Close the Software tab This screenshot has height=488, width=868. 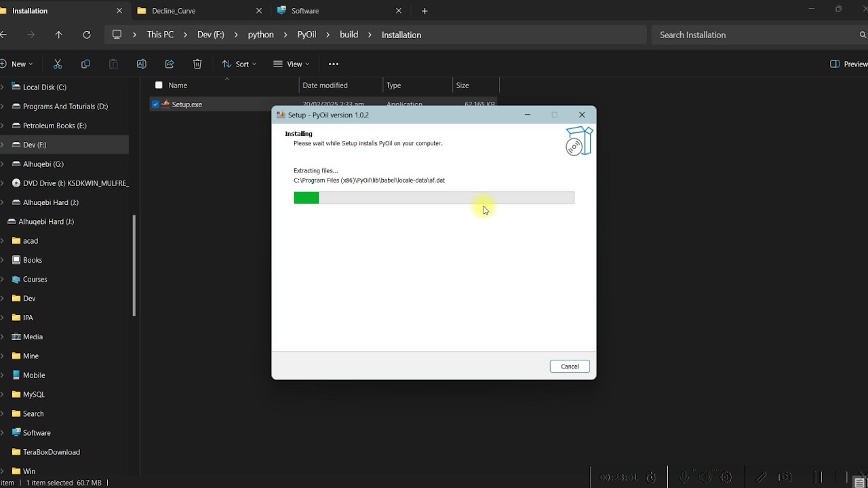[x=399, y=11]
